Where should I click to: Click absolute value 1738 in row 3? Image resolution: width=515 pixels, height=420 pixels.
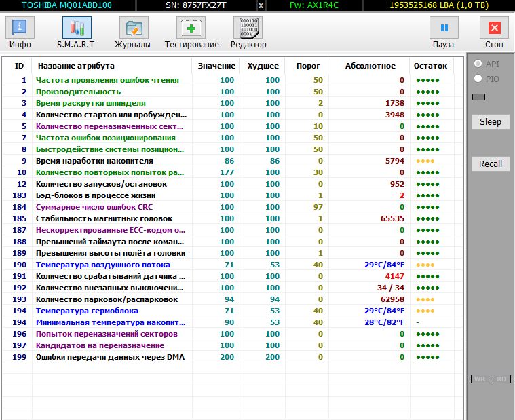click(x=395, y=103)
